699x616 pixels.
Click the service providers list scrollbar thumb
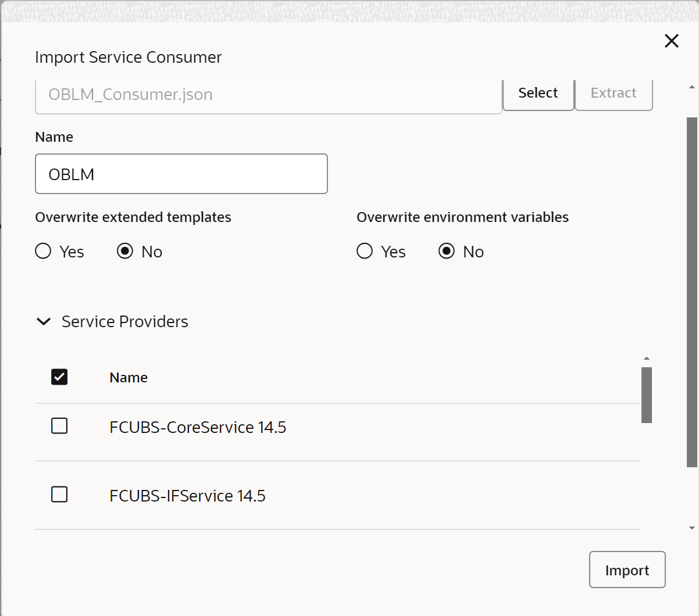(647, 395)
